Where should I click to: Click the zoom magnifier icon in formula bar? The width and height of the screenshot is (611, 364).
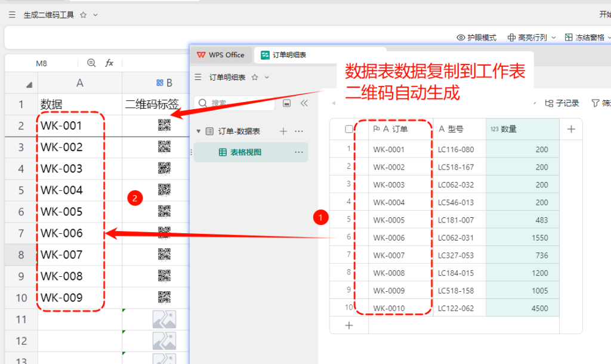(91, 63)
